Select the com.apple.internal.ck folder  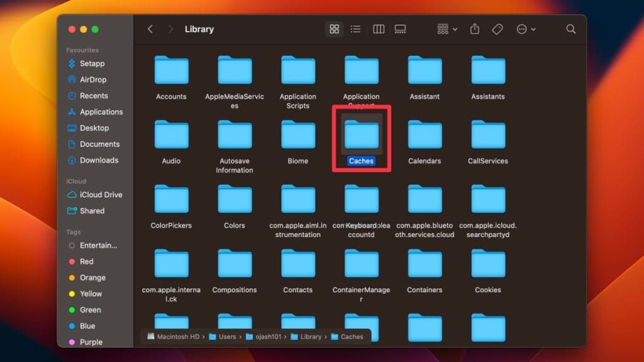pyautogui.click(x=171, y=263)
